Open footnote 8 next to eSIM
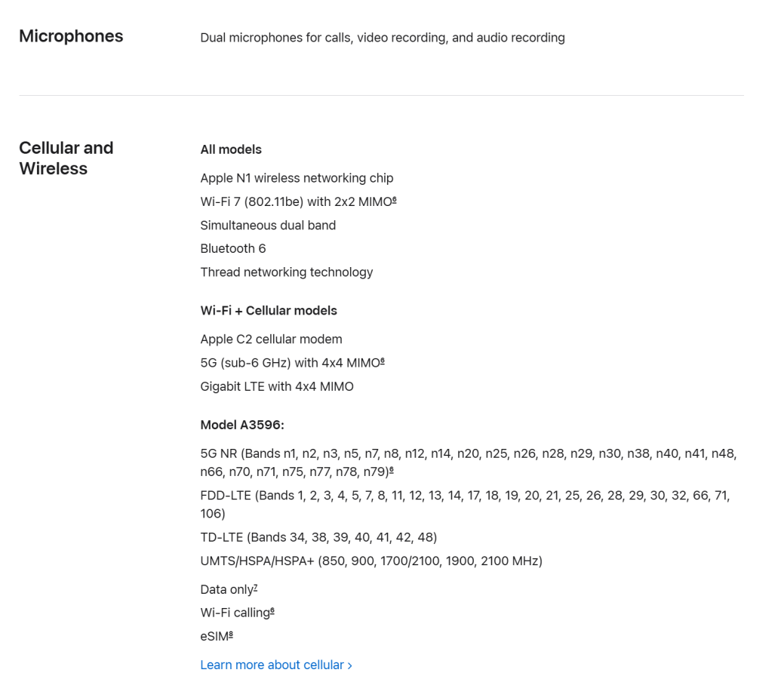The width and height of the screenshot is (784, 679). pyautogui.click(x=231, y=634)
